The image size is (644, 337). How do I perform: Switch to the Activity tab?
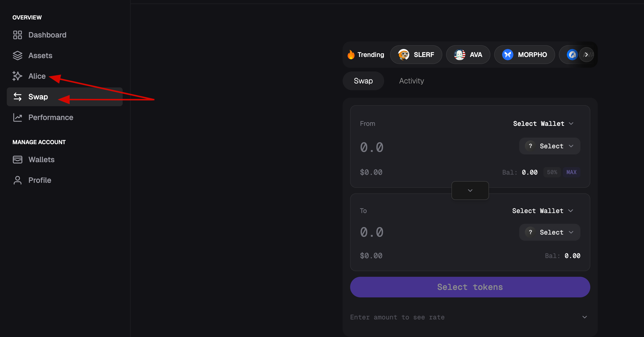(x=411, y=81)
